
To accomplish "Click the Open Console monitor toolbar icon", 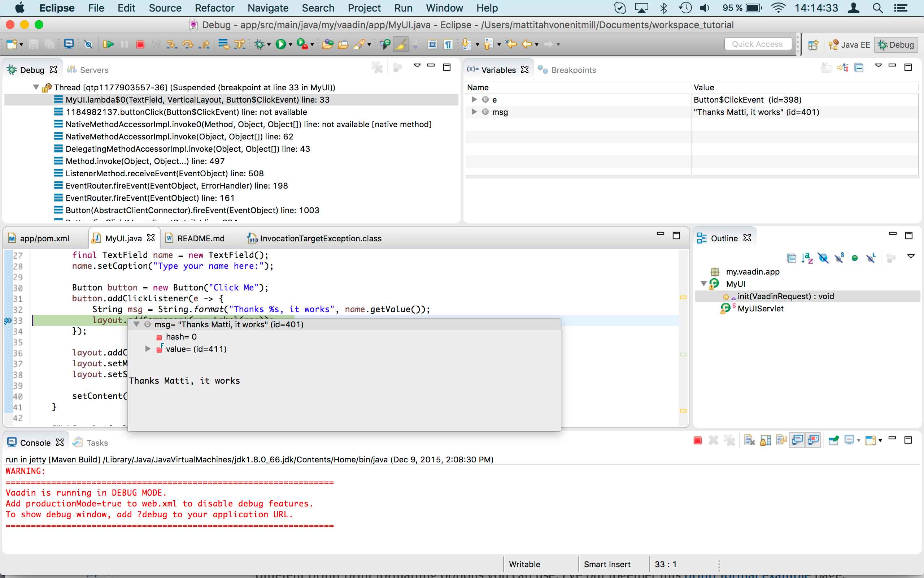I will tap(69, 44).
